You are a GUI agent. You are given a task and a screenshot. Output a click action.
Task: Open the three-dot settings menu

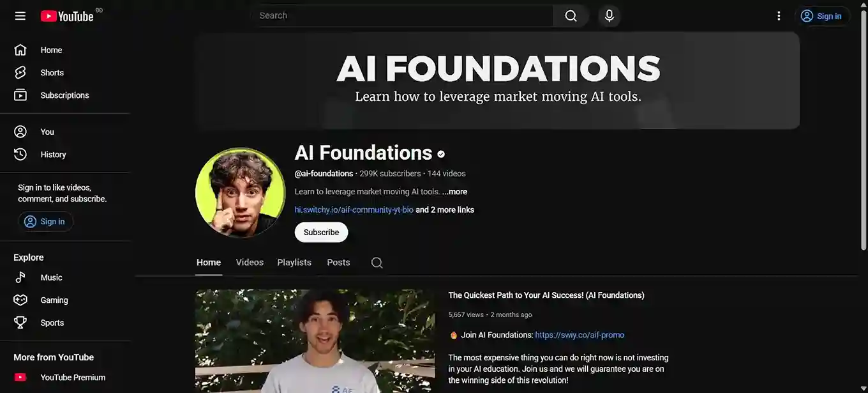[779, 16]
